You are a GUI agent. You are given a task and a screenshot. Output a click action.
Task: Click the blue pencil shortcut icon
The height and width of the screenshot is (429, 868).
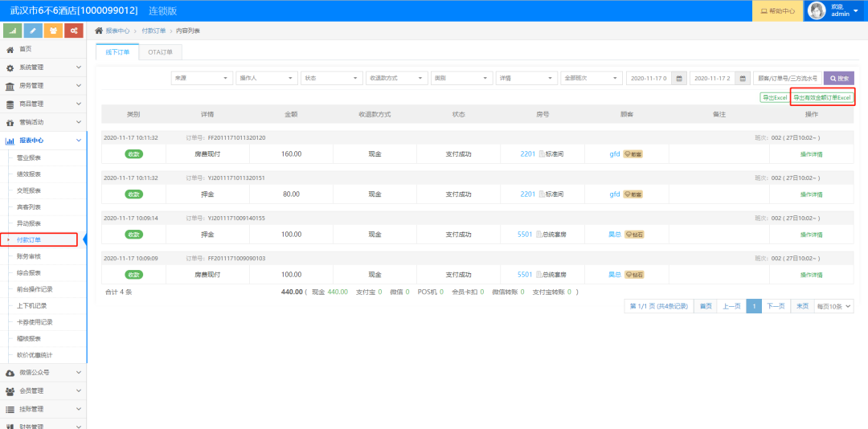[x=33, y=31]
